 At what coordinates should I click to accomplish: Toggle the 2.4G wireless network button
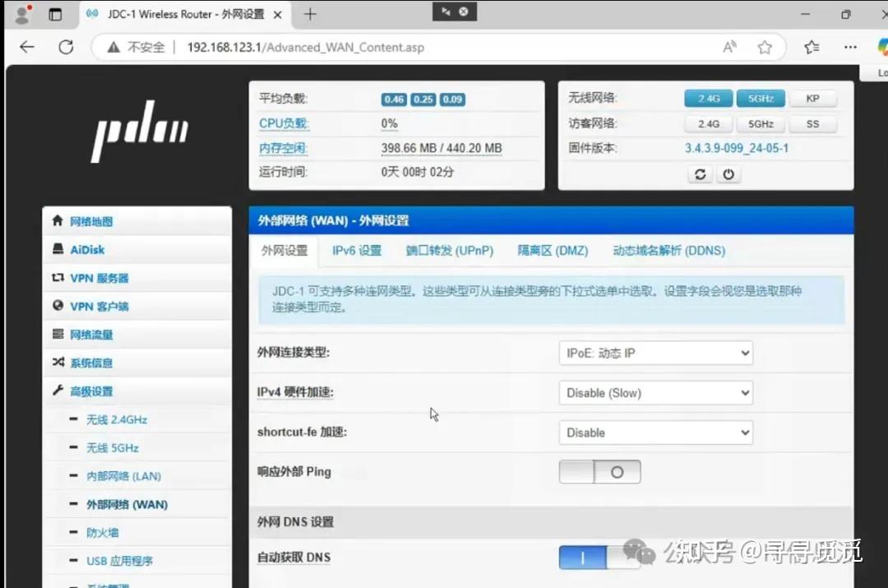(708, 98)
